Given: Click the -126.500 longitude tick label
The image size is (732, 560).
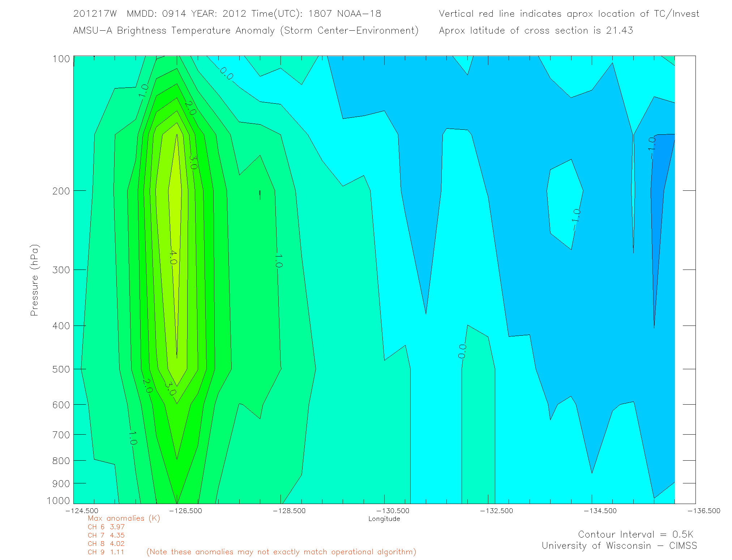Looking at the screenshot, I should [185, 511].
